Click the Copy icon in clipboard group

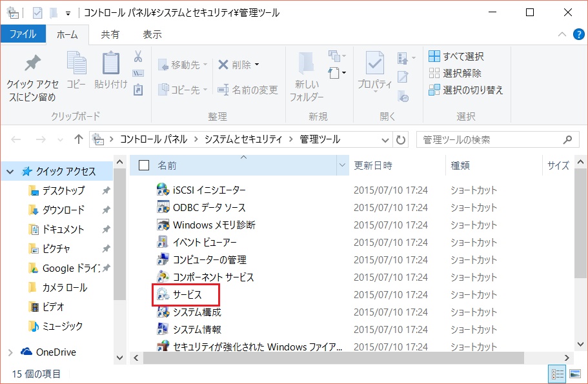tap(77, 63)
